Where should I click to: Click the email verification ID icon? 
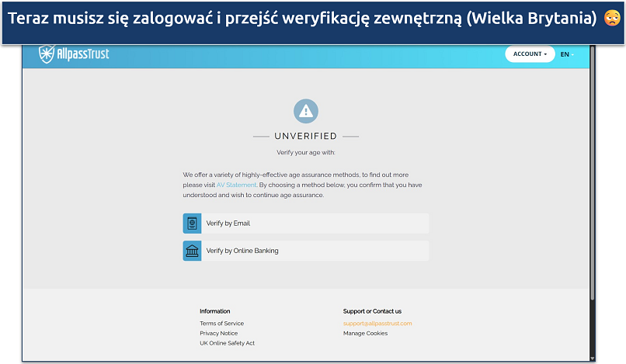(x=192, y=224)
